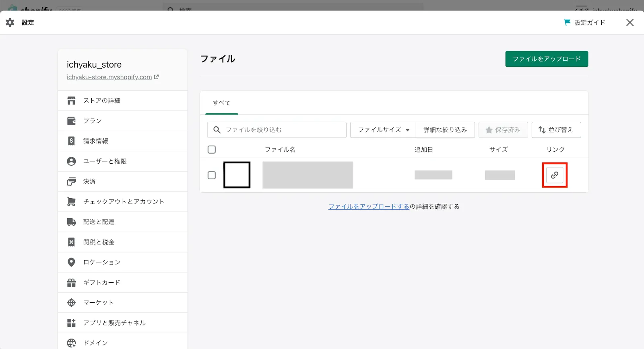The width and height of the screenshot is (644, 349).
Task: Open ichyaku-store.myshopify.com link
Action: coord(109,77)
